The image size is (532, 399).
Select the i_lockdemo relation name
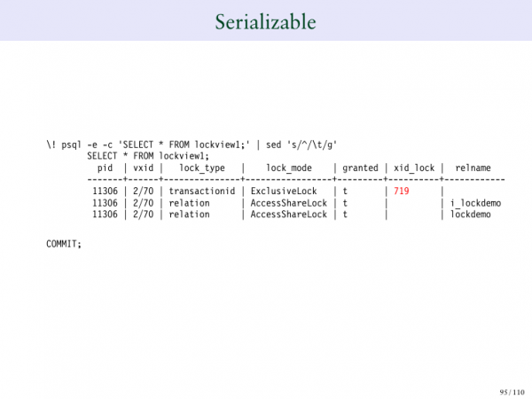coord(475,203)
